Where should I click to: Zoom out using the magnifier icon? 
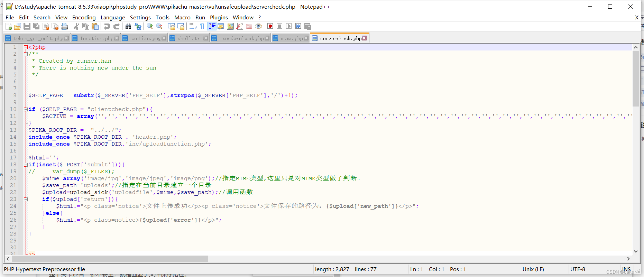click(159, 26)
